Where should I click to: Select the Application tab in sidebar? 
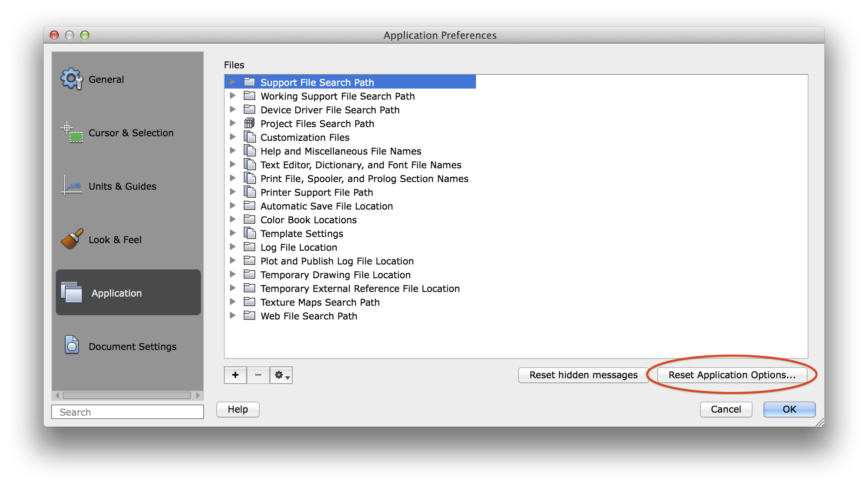click(128, 292)
